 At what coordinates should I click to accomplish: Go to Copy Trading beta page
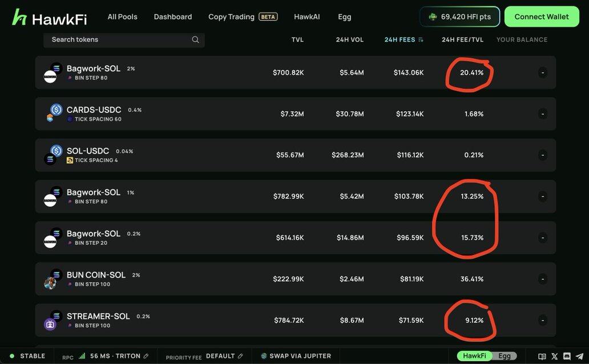(243, 17)
